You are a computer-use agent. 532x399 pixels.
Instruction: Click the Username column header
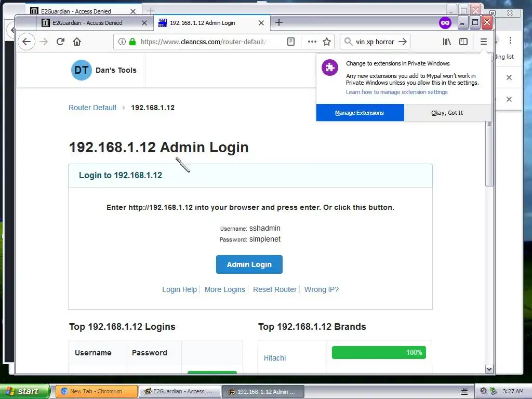click(93, 353)
